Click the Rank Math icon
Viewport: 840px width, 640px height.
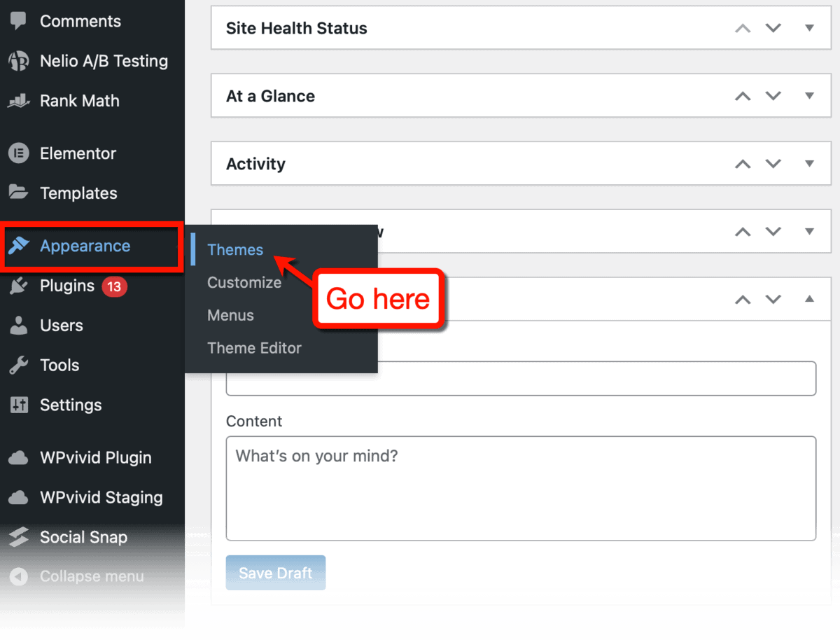coord(20,101)
